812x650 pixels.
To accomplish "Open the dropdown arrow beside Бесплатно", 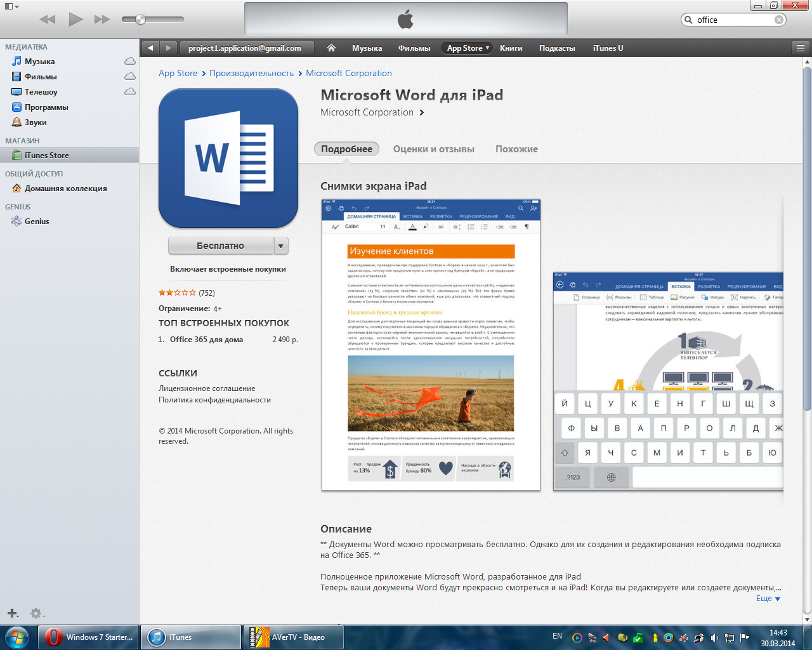I will tap(282, 246).
